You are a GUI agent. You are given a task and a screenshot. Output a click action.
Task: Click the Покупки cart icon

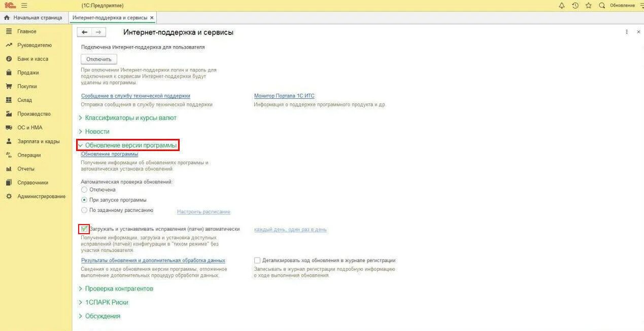pos(9,86)
